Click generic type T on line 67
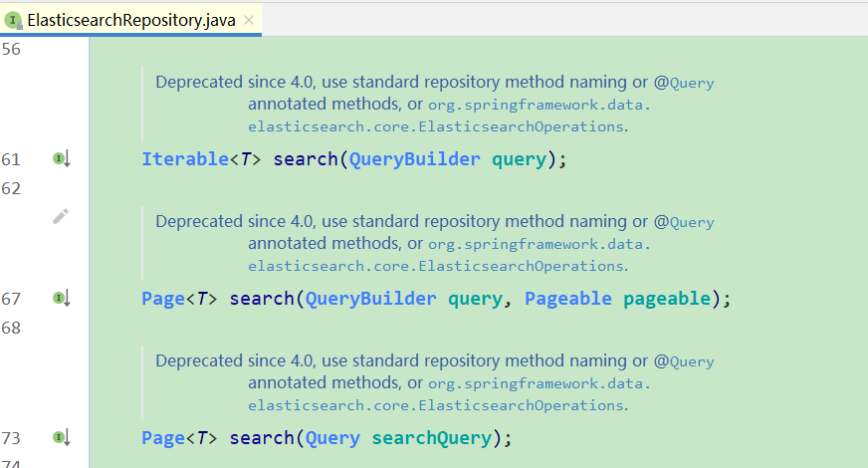 pos(202,299)
